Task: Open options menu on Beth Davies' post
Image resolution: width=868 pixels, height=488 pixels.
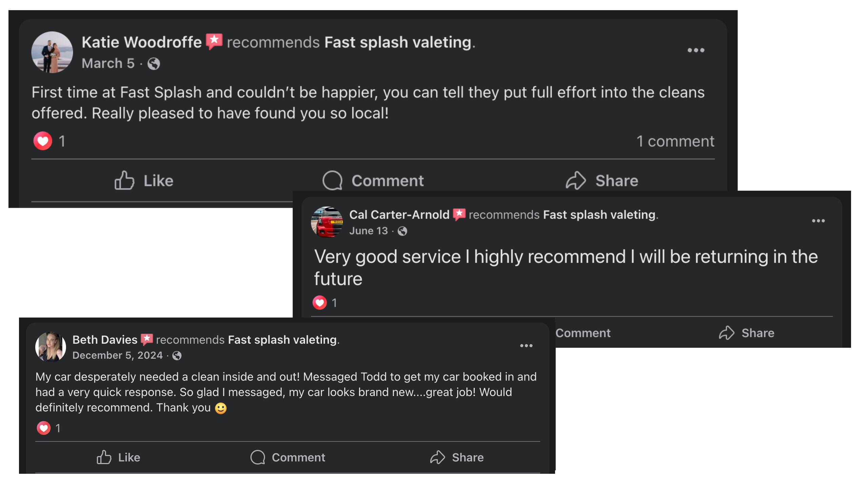Action: [x=526, y=346]
